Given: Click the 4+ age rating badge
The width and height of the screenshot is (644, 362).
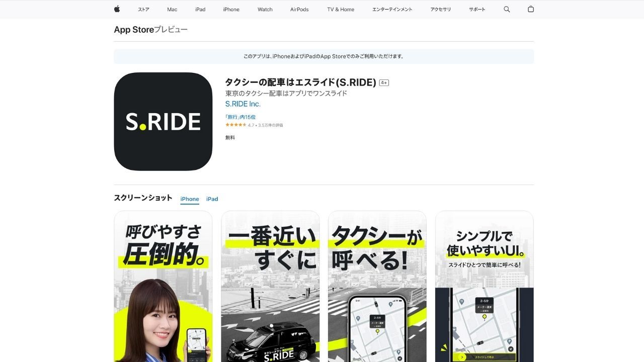Looking at the screenshot, I should (x=384, y=83).
